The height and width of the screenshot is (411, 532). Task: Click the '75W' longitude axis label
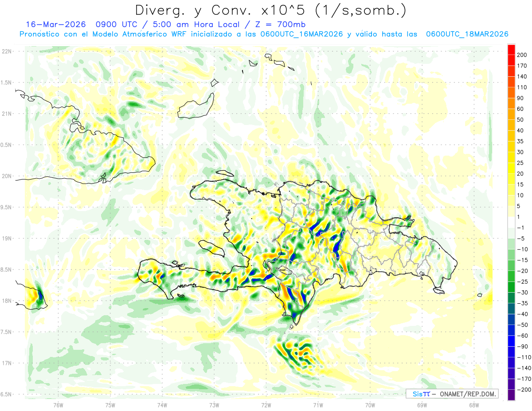(x=110, y=404)
